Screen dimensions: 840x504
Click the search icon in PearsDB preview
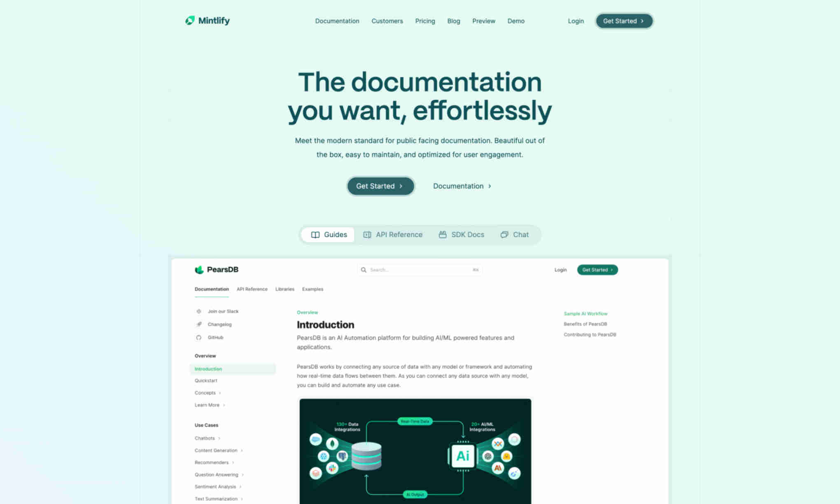click(x=363, y=269)
